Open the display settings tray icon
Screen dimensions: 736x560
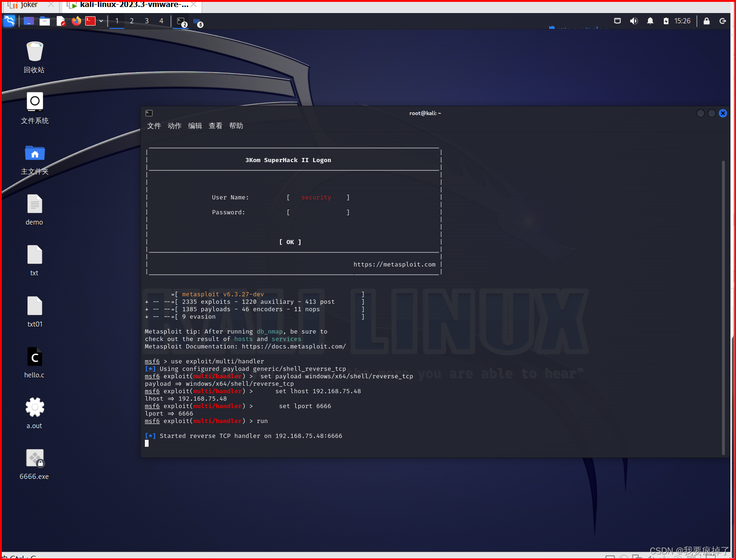618,21
